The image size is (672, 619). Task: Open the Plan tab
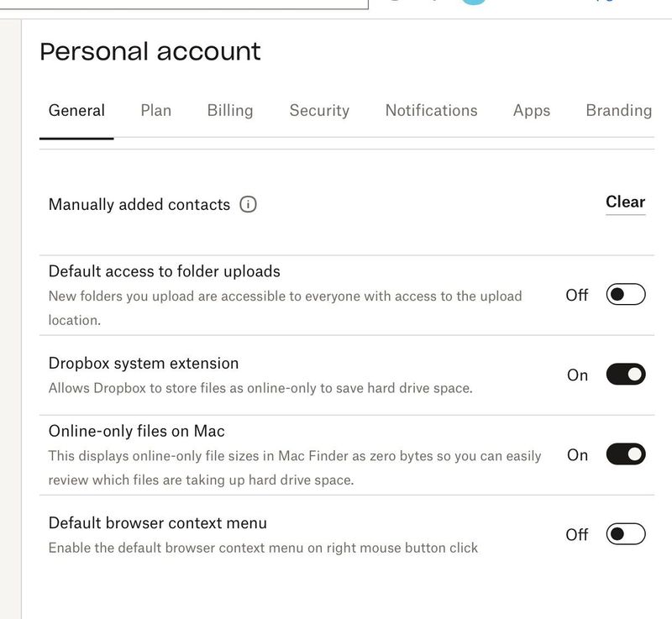tap(155, 111)
